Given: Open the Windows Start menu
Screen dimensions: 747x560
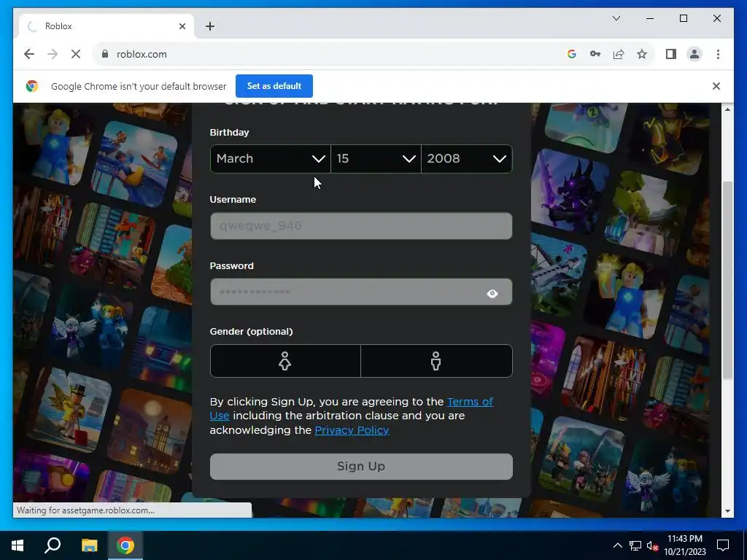Looking at the screenshot, I should coord(18,545).
